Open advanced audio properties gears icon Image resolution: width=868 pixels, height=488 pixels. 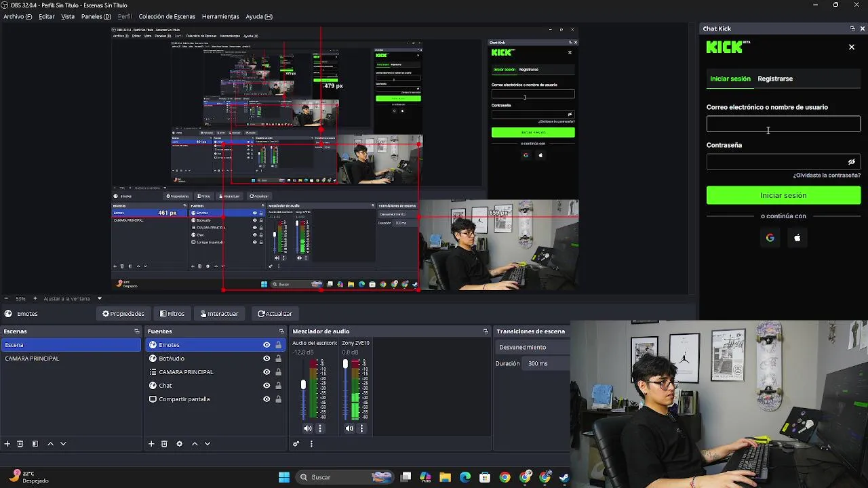[296, 444]
